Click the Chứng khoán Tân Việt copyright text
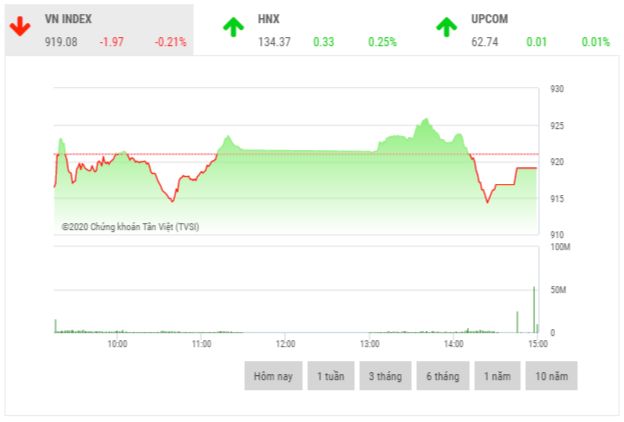 pyautogui.click(x=130, y=227)
